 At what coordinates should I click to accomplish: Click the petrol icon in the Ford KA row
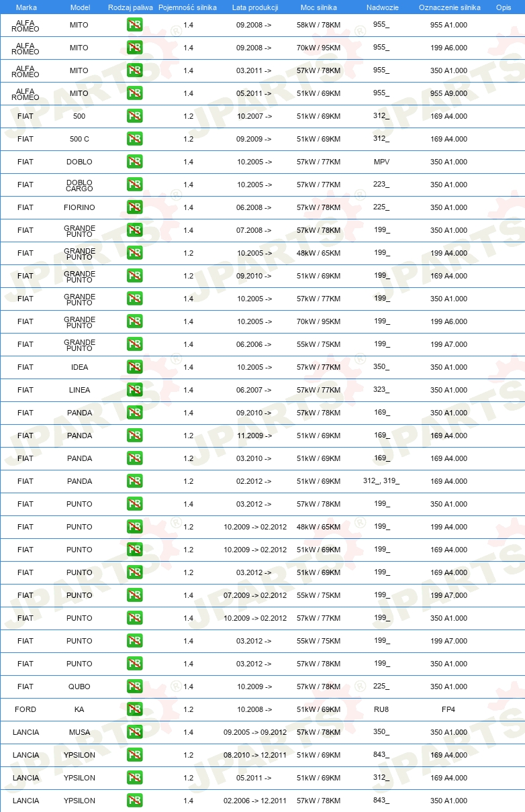pyautogui.click(x=134, y=709)
